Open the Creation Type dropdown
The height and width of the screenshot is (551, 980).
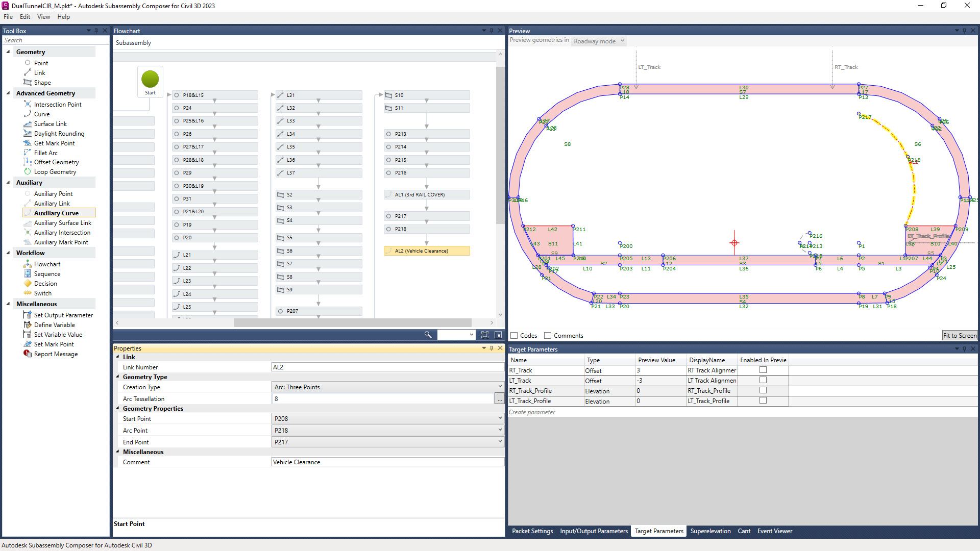click(387, 387)
